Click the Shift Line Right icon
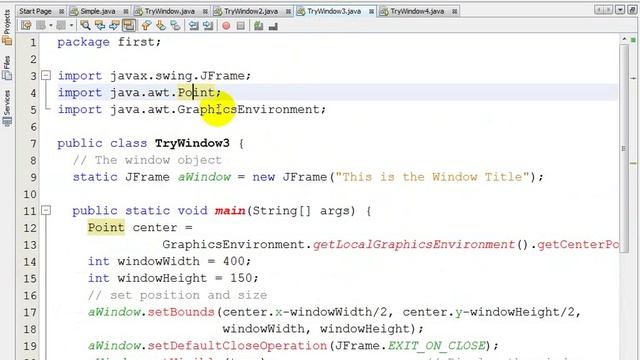The width and height of the screenshot is (640, 360). tap(208, 26)
